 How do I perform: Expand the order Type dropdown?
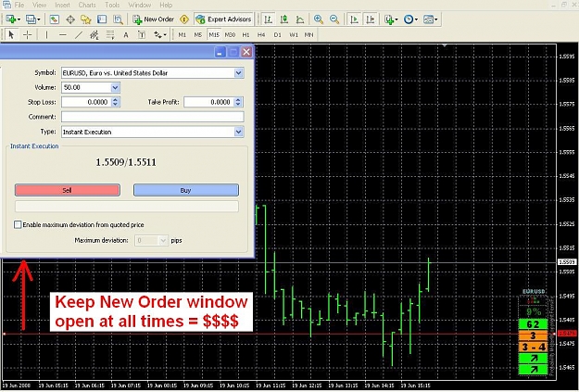(x=238, y=132)
